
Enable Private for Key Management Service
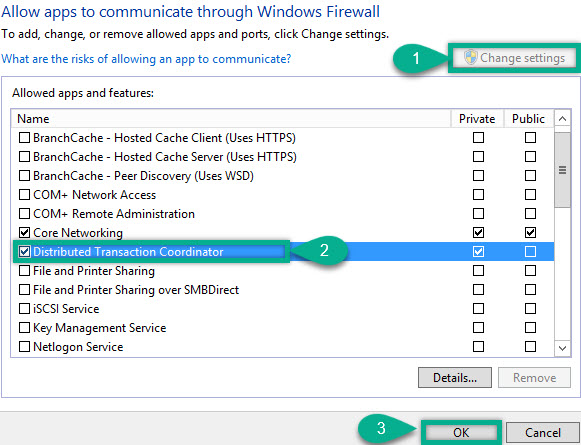[478, 328]
